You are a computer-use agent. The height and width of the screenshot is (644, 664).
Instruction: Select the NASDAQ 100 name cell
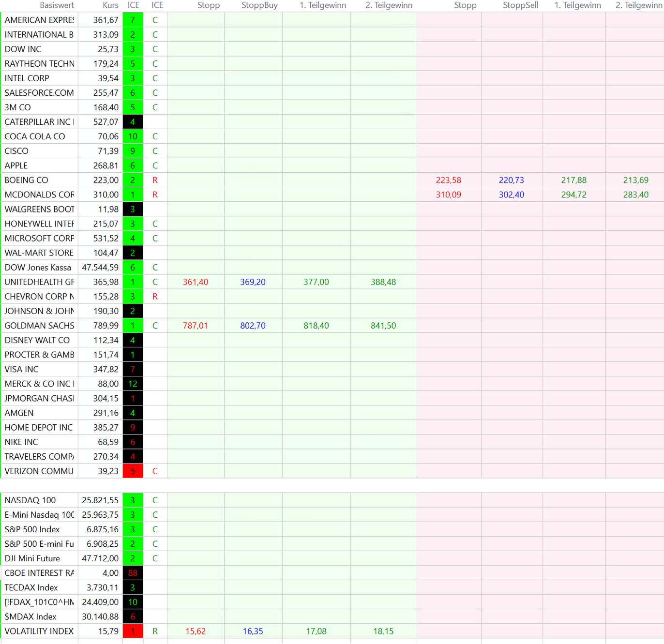click(x=30, y=500)
